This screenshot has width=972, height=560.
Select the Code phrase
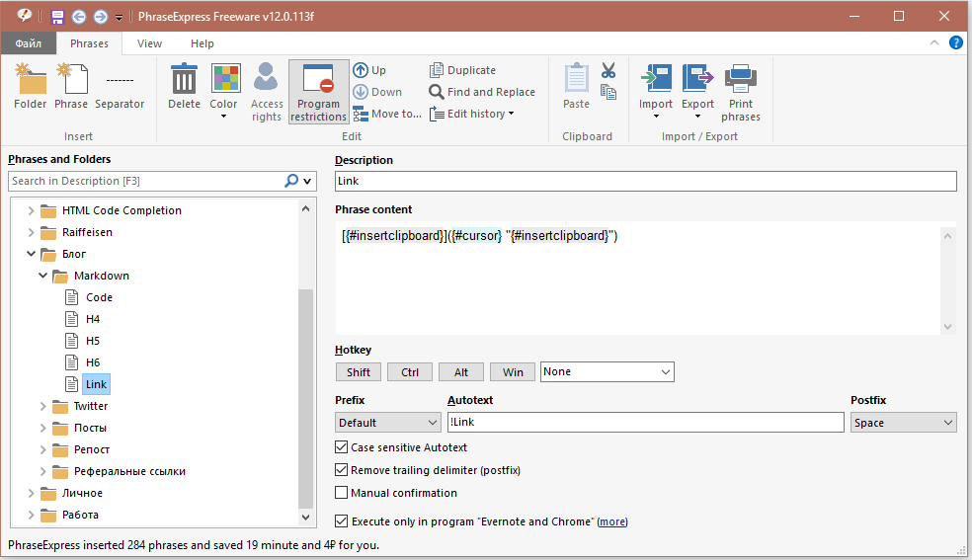[99, 297]
